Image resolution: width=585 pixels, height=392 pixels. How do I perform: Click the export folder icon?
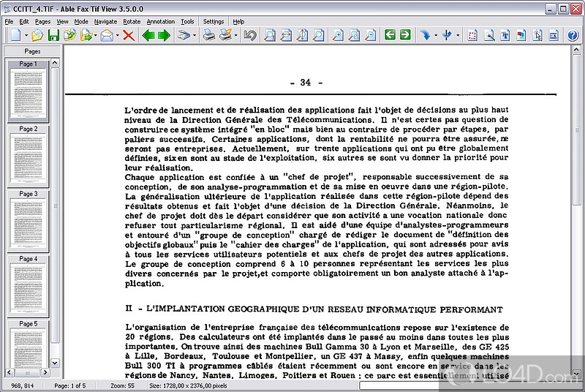click(x=86, y=35)
